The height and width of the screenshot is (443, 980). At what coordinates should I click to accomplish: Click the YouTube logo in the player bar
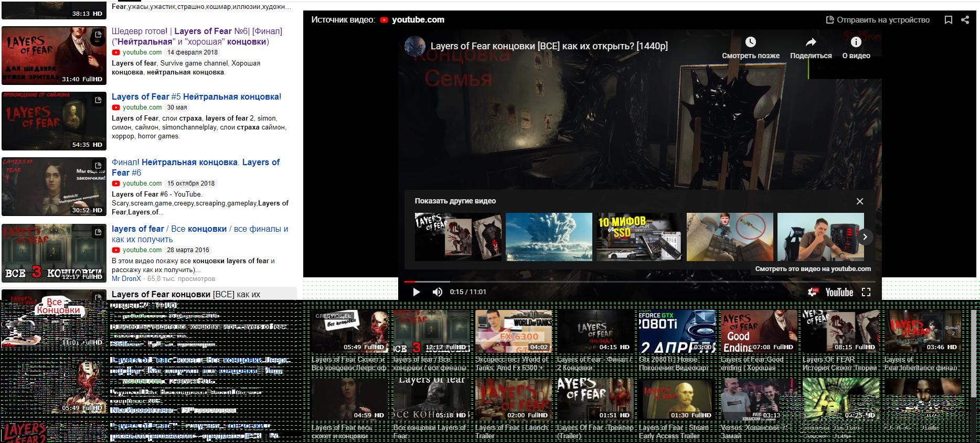839,292
